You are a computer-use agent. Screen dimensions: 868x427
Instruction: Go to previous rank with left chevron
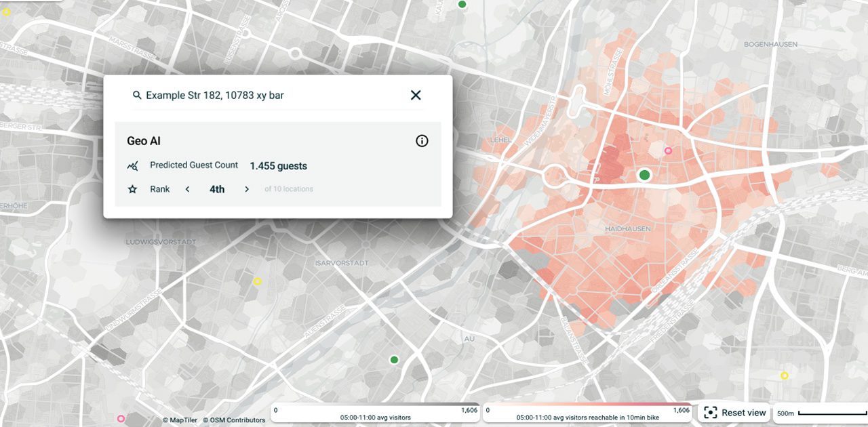click(188, 190)
